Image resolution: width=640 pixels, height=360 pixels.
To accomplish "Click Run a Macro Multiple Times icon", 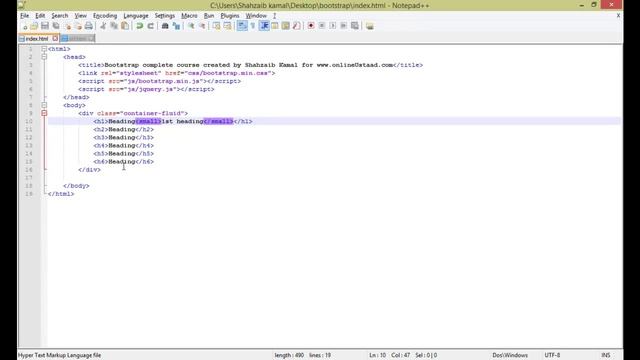I will coord(344,26).
